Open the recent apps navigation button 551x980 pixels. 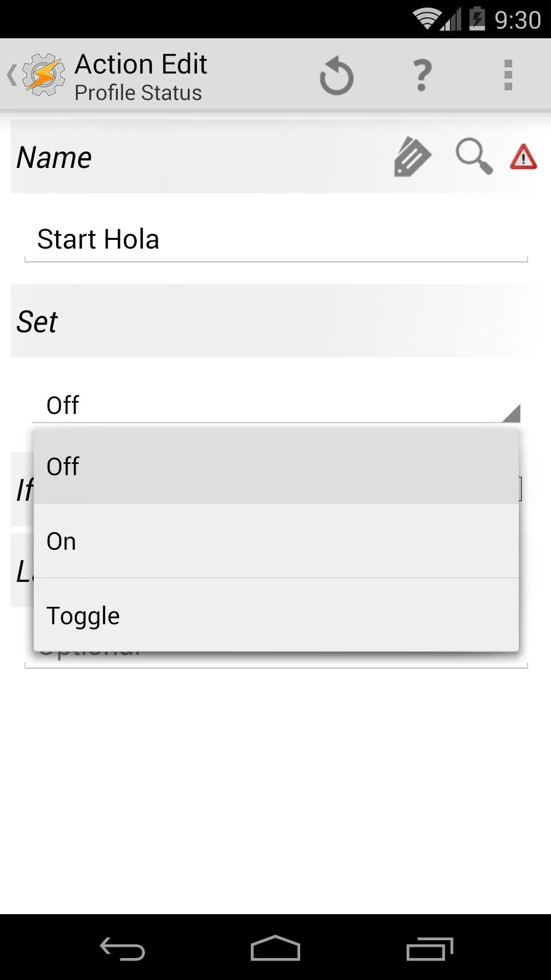[x=430, y=949]
